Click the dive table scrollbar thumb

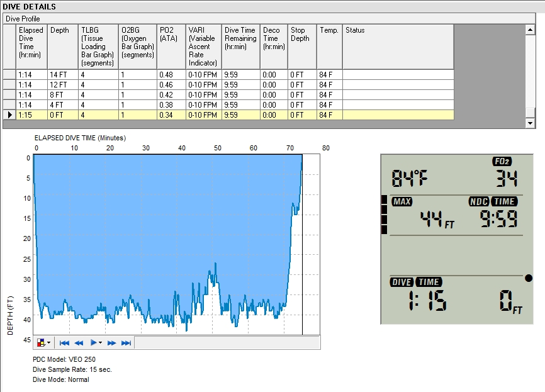[530, 112]
